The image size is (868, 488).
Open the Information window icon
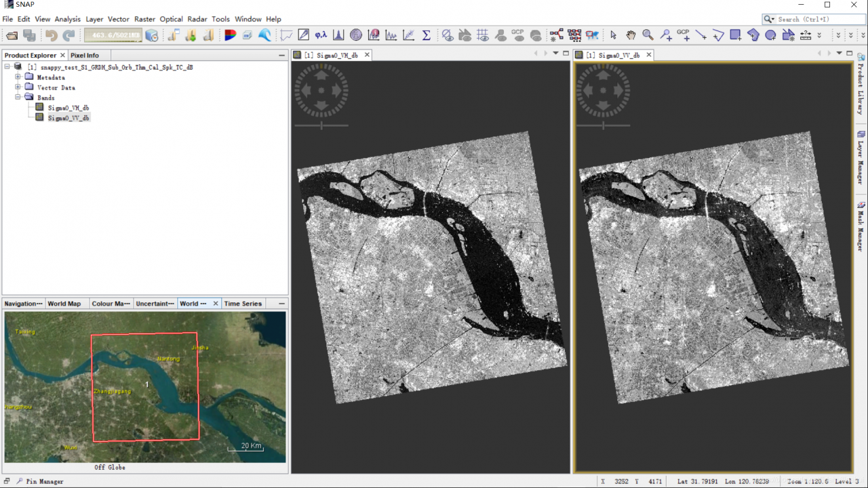point(356,35)
